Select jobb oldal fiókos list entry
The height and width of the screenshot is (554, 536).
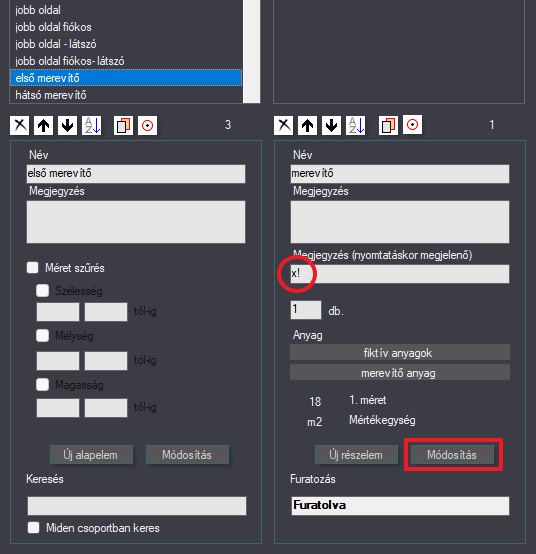point(126,27)
